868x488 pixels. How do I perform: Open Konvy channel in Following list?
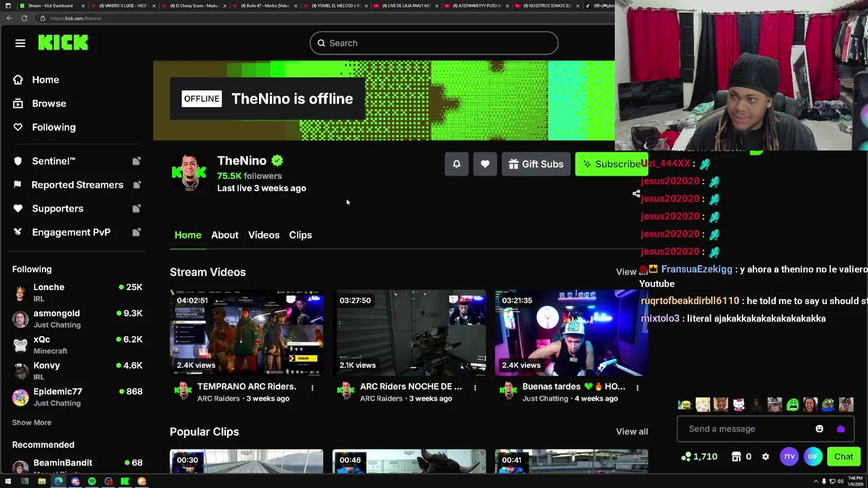[x=77, y=371]
